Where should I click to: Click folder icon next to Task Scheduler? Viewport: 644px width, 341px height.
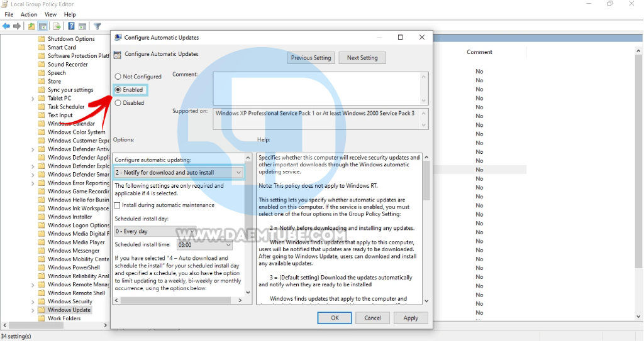pyautogui.click(x=41, y=107)
